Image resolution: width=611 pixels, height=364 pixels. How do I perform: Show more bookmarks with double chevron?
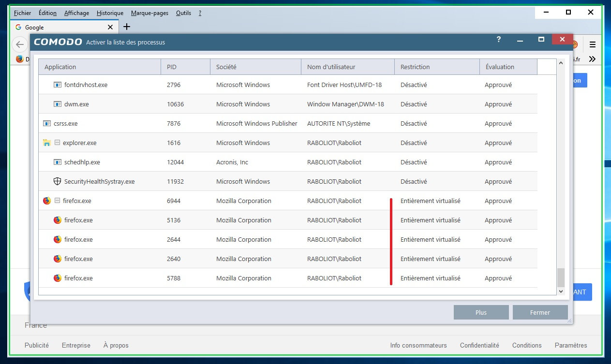tap(593, 59)
